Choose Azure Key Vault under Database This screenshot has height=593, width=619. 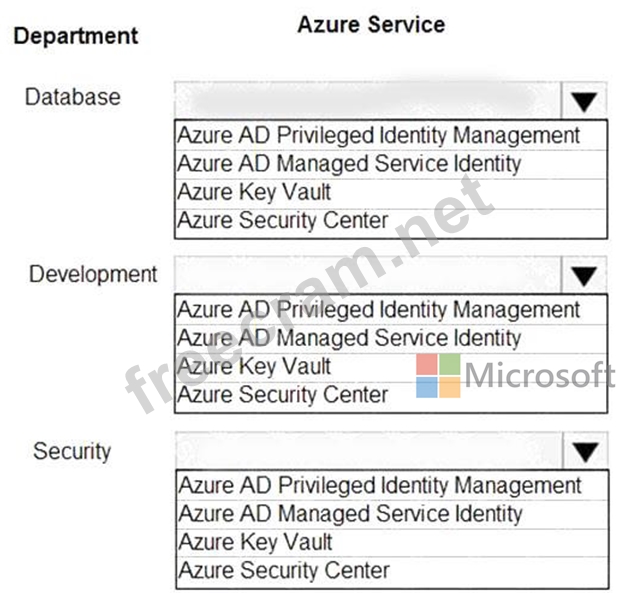coord(391,193)
